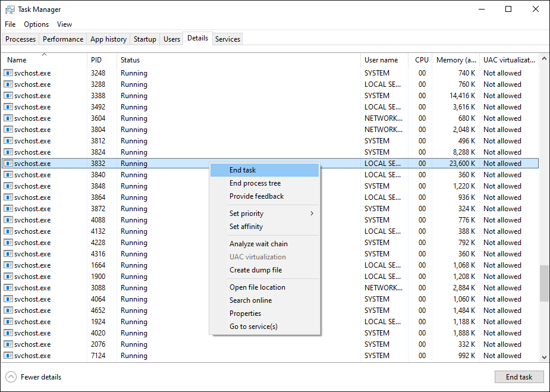The width and height of the screenshot is (550, 392).
Task: Select Set affinity in context menu
Action: click(x=265, y=227)
